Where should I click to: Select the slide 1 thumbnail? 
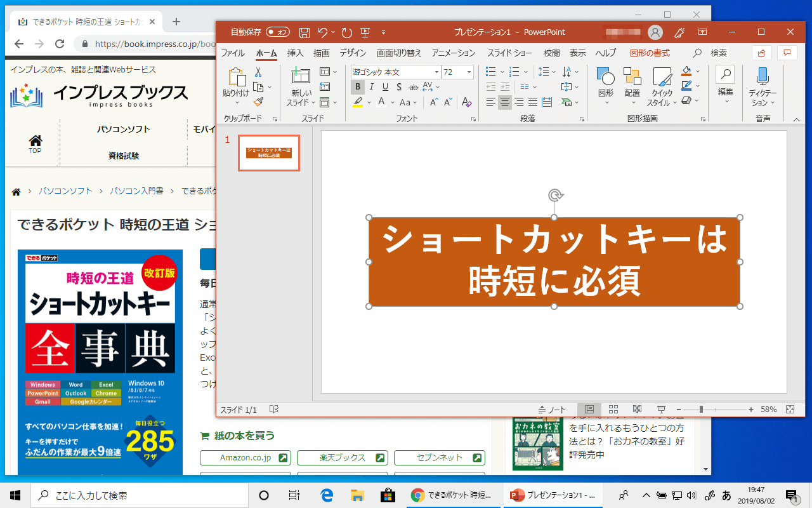[x=269, y=153]
